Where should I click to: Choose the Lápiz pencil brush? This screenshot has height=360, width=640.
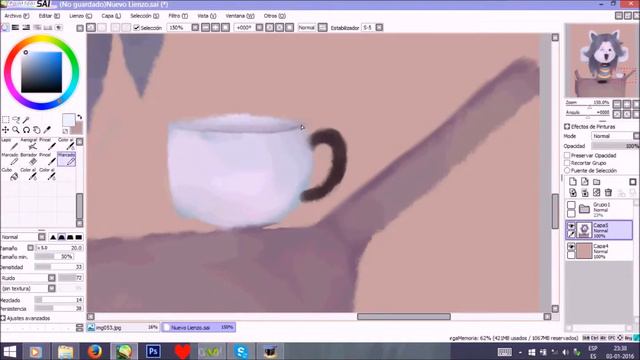10,144
